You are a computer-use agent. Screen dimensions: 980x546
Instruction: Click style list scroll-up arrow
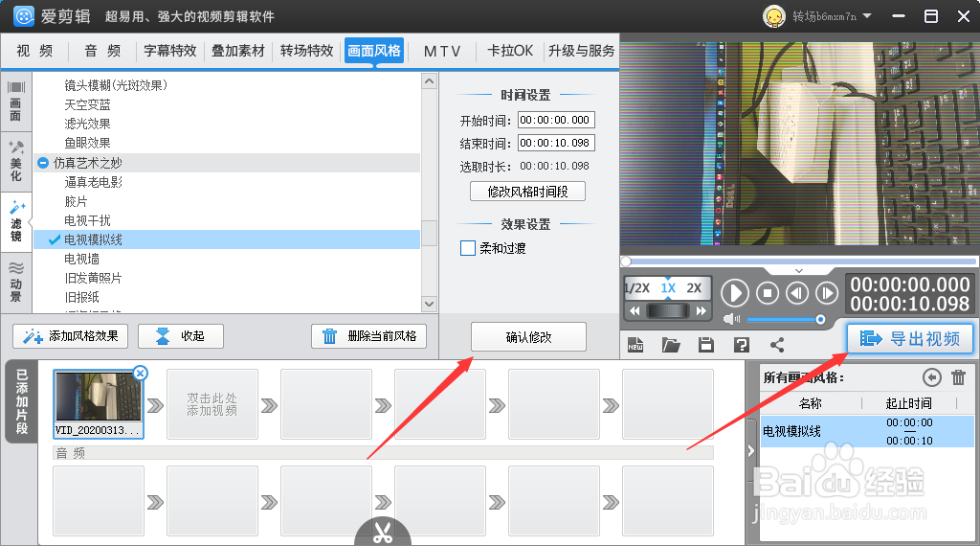[x=429, y=80]
